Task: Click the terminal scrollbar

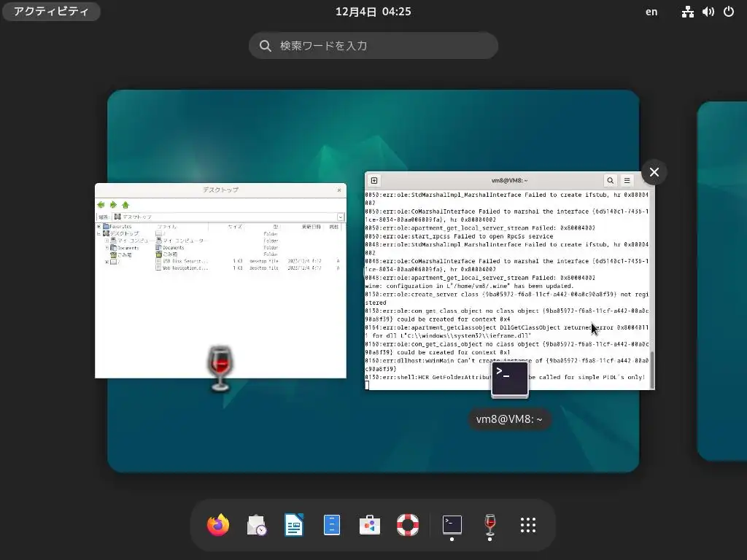Action: (652, 370)
